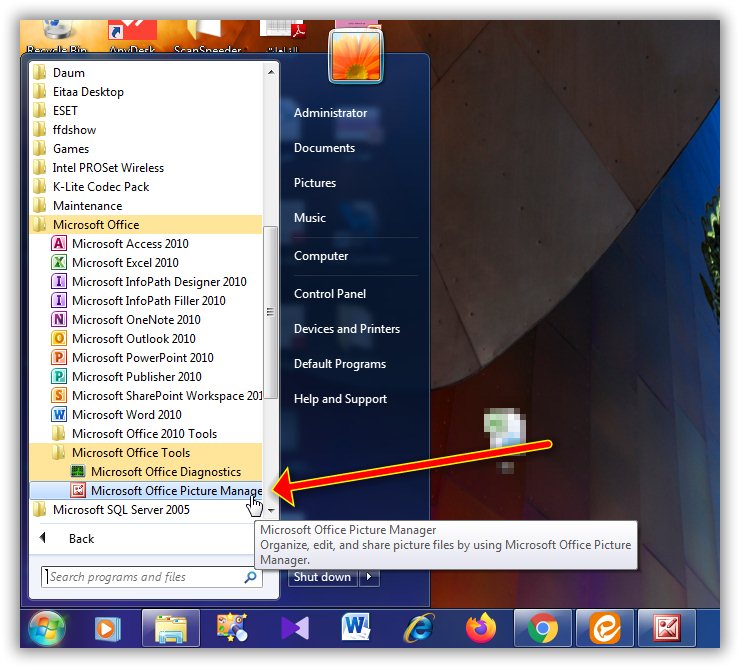This screenshot has width=740, height=668.
Task: Expand the Microsoft SQL Server 2005 folder
Action: 120,510
